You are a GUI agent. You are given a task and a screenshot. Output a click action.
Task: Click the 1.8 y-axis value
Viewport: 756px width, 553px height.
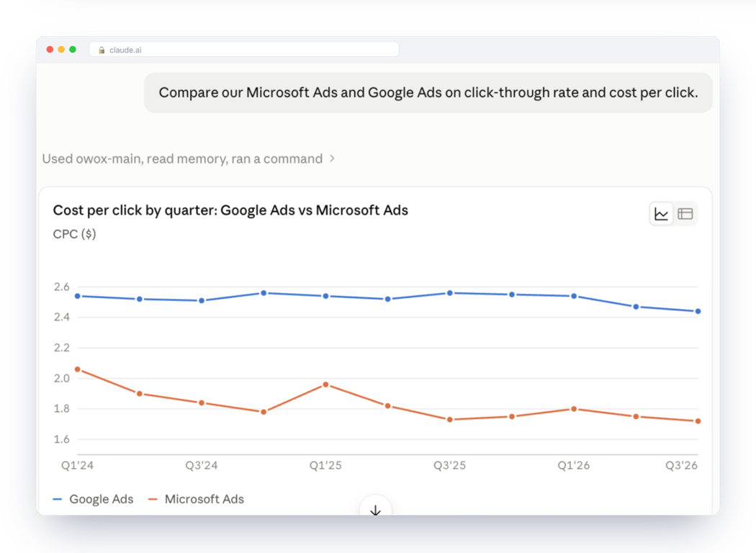[62, 409]
